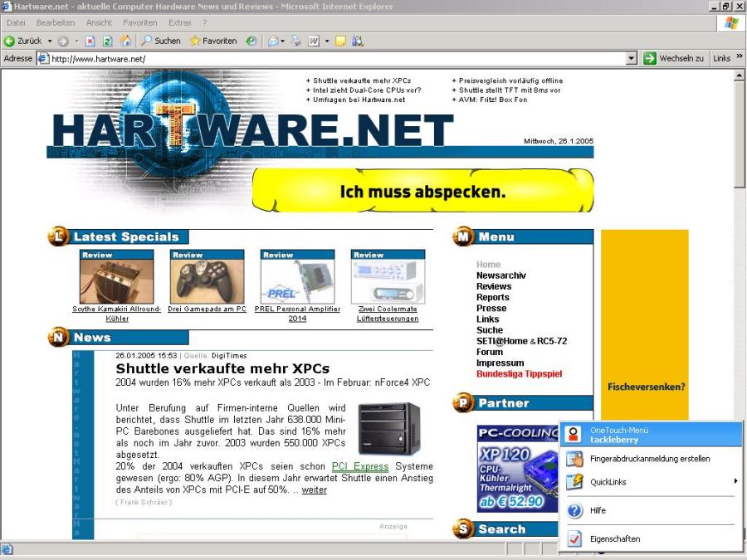Click the Drei Gamepads review thumbnail

tap(207, 276)
